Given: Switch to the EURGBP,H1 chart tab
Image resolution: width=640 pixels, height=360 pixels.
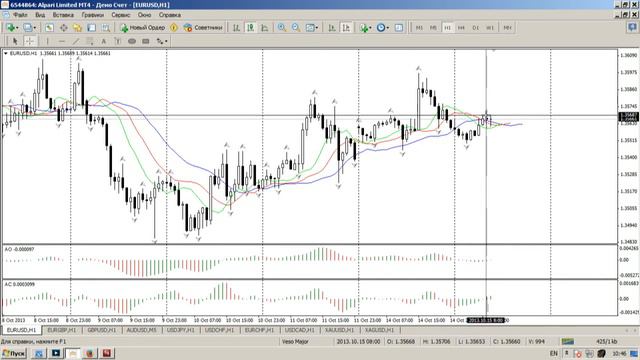Looking at the screenshot, I should 62,330.
